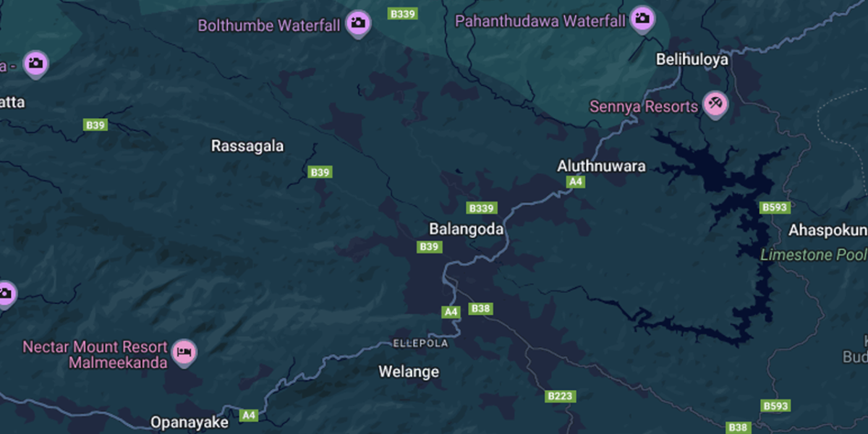The width and height of the screenshot is (868, 434).
Task: Click the Belihuloya place label
Action: pyautogui.click(x=692, y=60)
